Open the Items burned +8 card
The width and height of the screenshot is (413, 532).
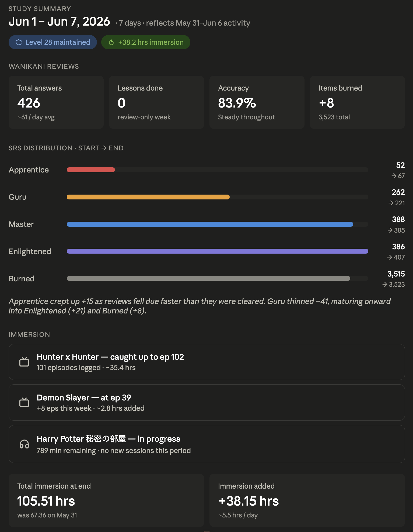357,102
